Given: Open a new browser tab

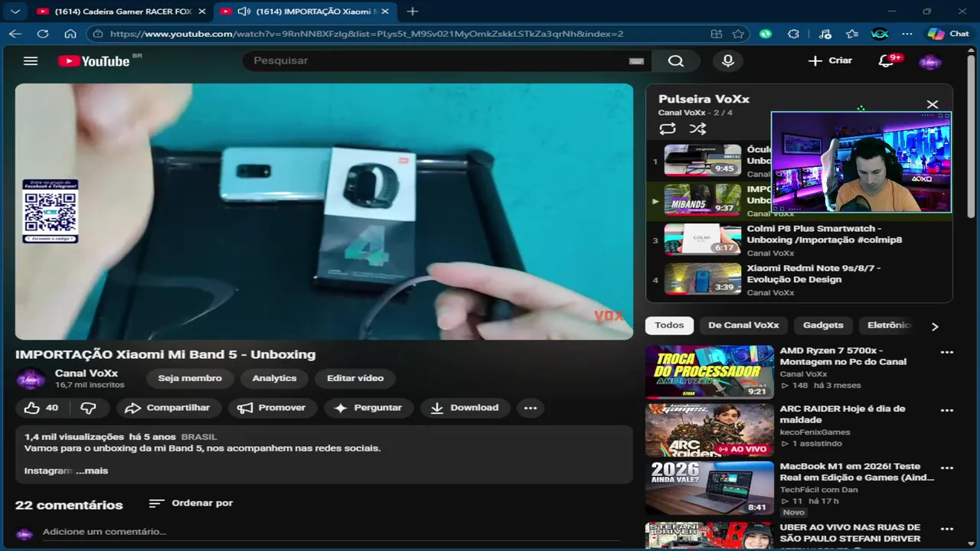Looking at the screenshot, I should [x=413, y=11].
